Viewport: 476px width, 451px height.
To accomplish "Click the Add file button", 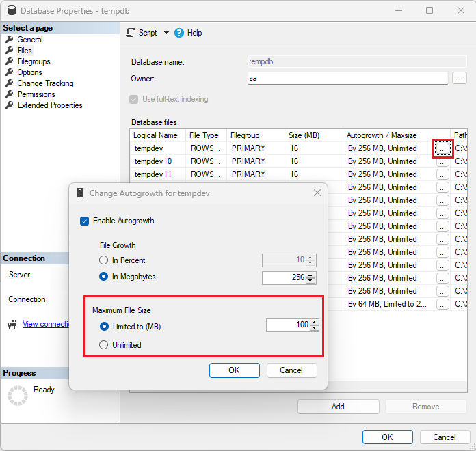I will click(338, 407).
